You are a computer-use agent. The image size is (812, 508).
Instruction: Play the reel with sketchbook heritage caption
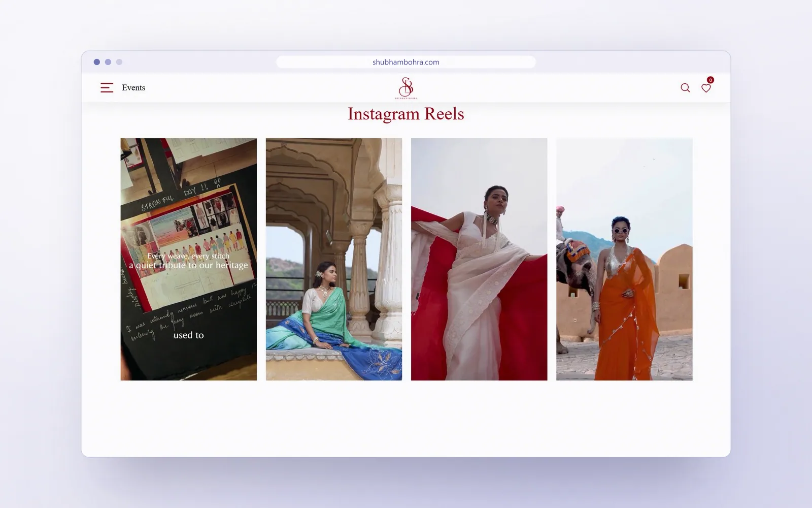tap(189, 259)
